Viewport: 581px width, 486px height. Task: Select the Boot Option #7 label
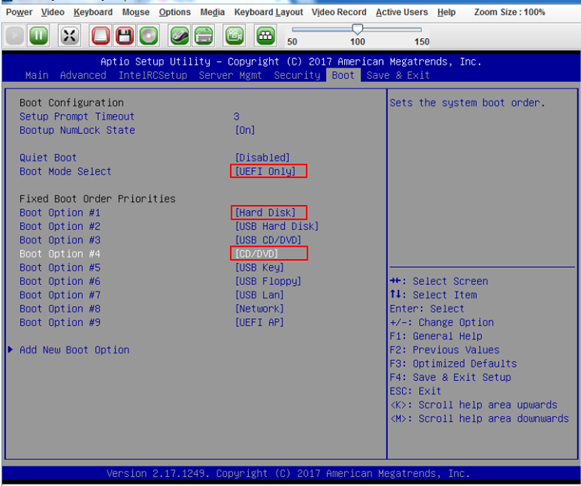pos(60,295)
